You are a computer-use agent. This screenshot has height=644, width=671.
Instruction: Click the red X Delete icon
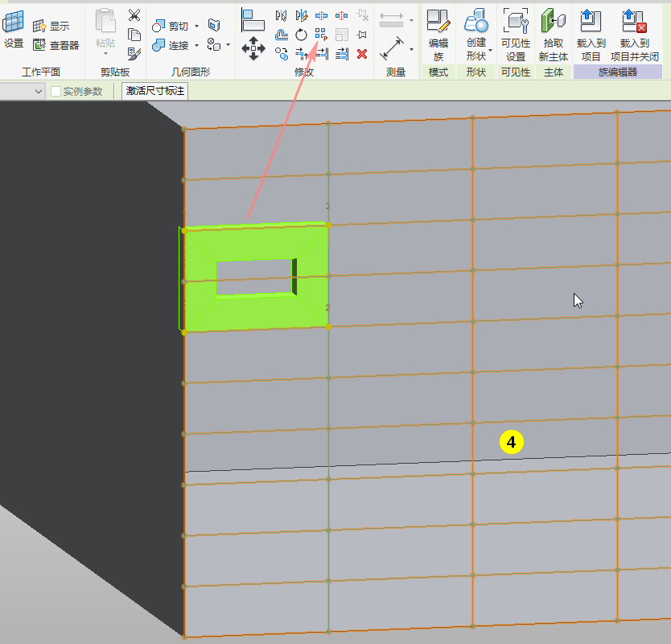pyautogui.click(x=361, y=54)
